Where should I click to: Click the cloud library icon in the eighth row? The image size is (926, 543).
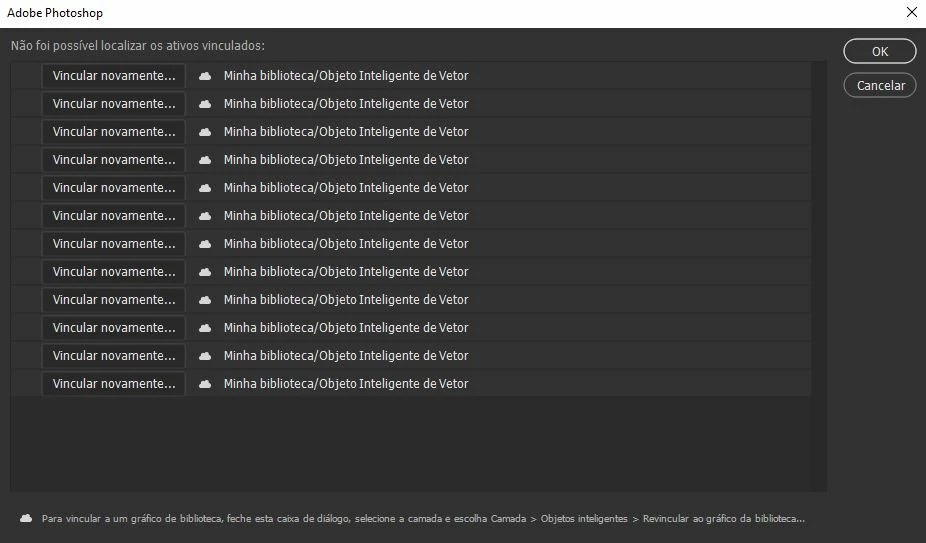(x=205, y=272)
